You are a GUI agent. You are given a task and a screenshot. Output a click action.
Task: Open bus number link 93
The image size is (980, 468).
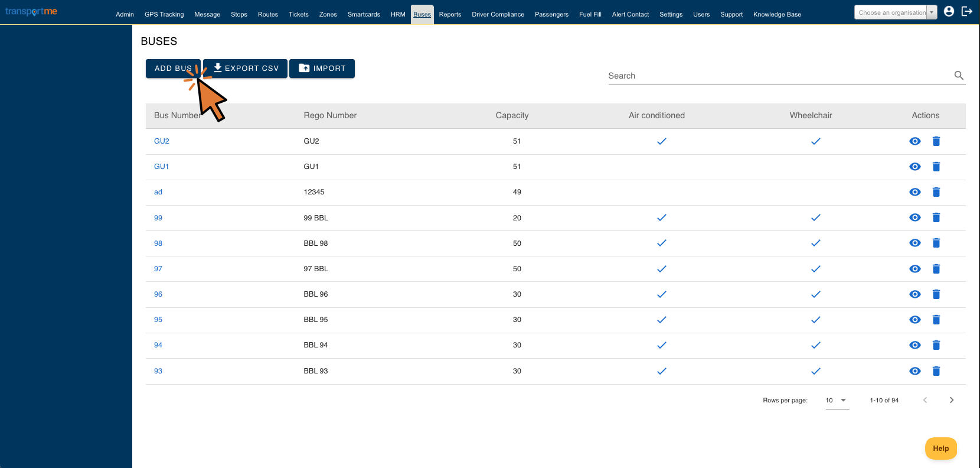[x=158, y=371]
